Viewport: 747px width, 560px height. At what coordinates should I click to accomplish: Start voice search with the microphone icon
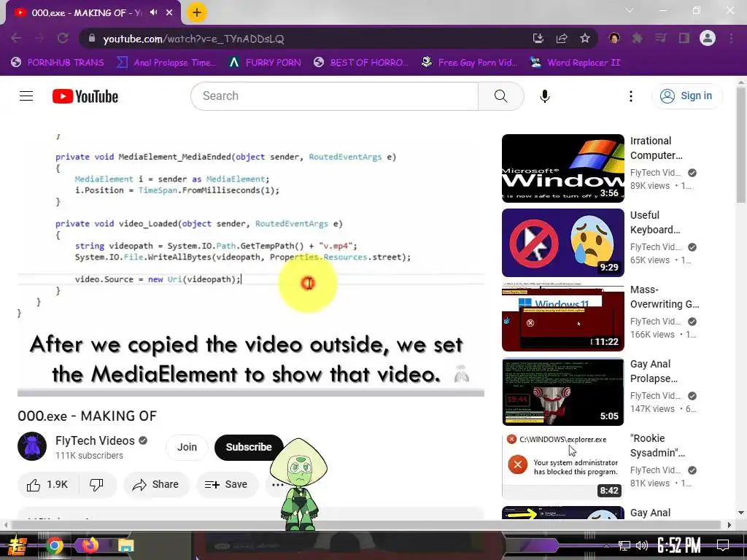pyautogui.click(x=544, y=96)
